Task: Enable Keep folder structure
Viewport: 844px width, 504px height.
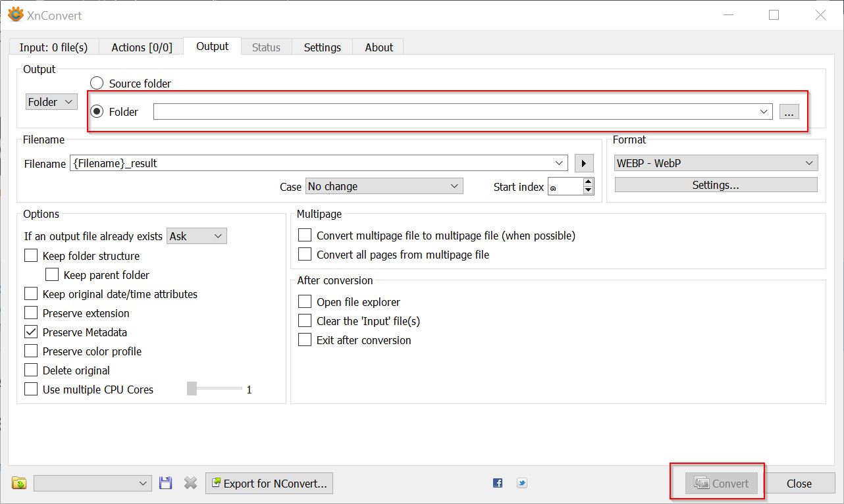Action: (x=31, y=256)
